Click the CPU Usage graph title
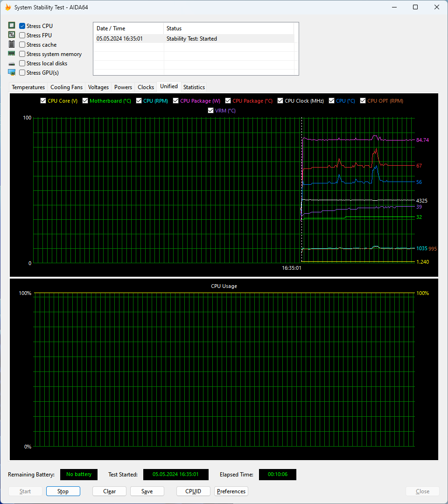The width and height of the screenshot is (448, 504). (224, 286)
